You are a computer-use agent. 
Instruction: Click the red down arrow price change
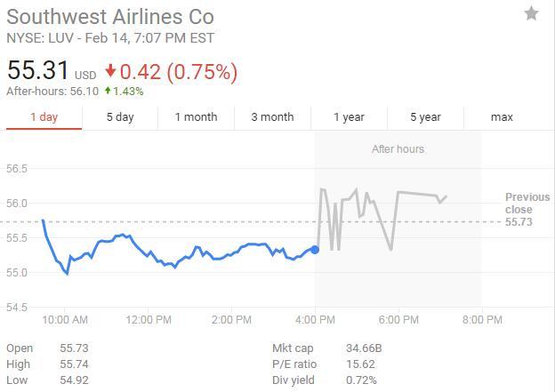coord(110,71)
